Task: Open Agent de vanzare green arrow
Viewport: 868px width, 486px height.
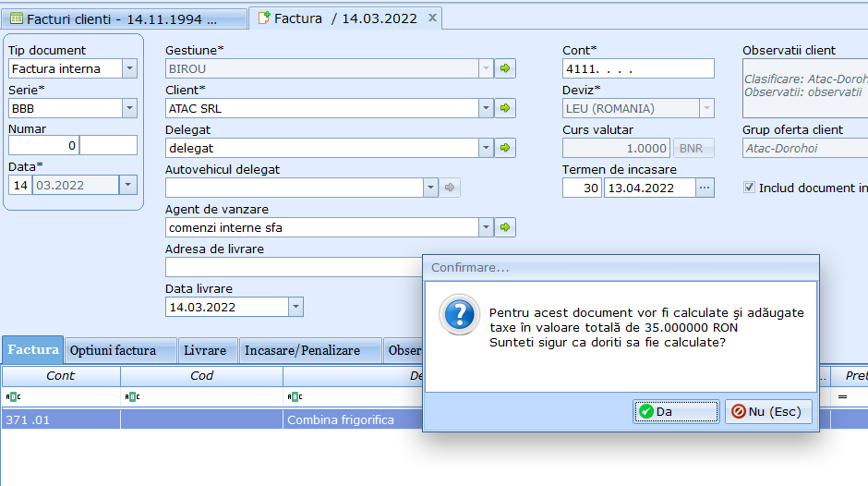Action: click(x=505, y=227)
